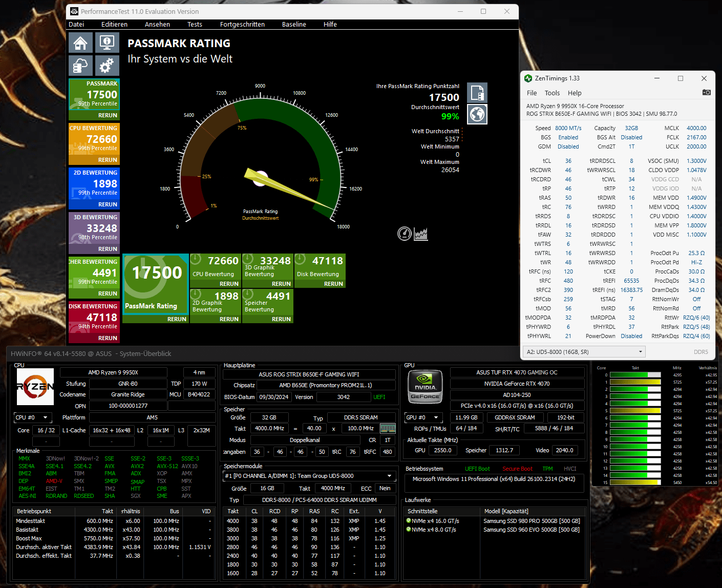Open the Datei menu
This screenshot has width=722, height=588.
(x=76, y=24)
